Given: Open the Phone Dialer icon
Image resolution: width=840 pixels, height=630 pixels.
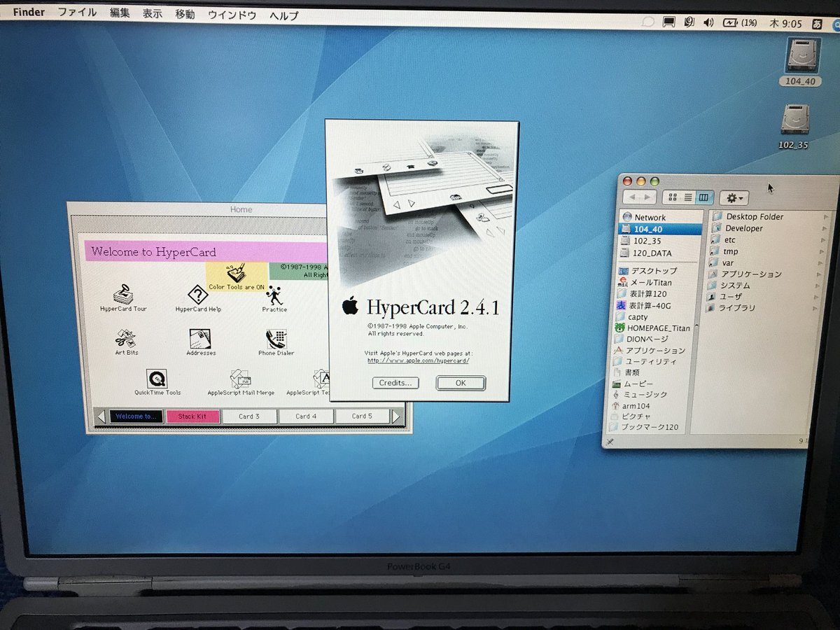Looking at the screenshot, I should point(276,339).
